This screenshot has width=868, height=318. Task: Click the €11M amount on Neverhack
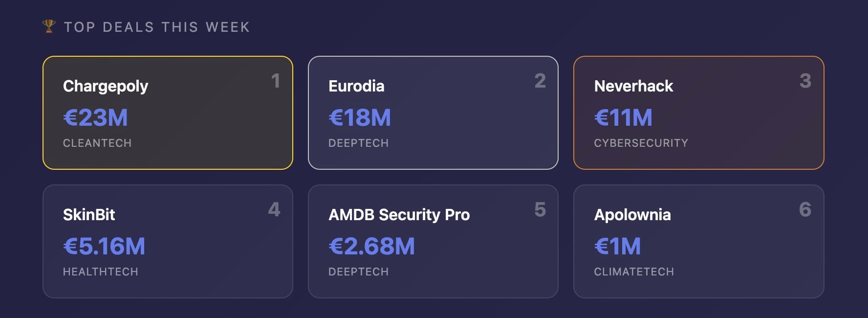[623, 117]
